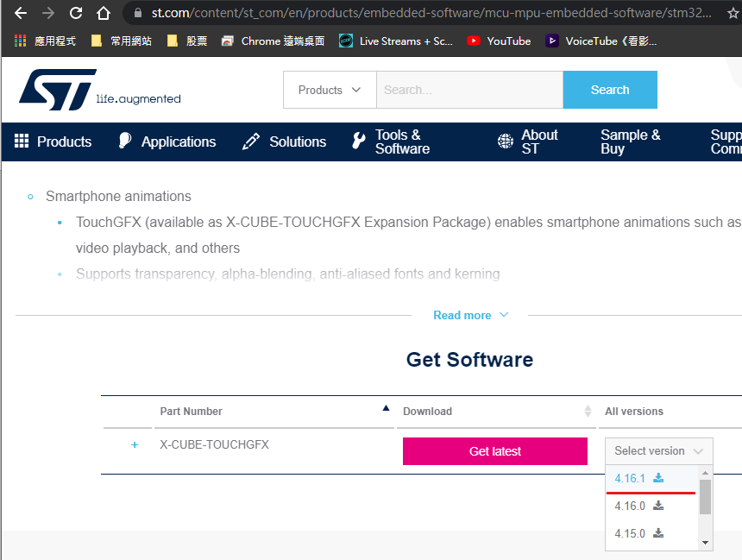Reload the page with the refresh icon
The height and width of the screenshot is (560, 742).
coord(76,13)
